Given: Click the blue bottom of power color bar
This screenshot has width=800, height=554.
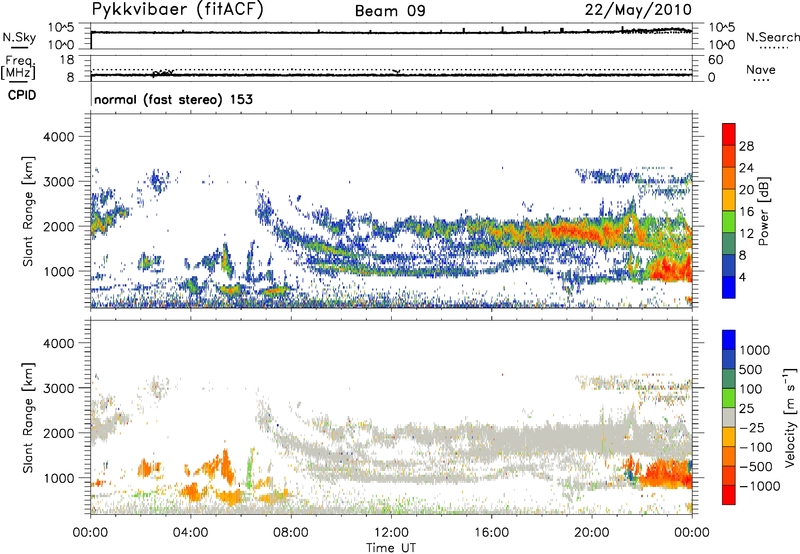Looking at the screenshot, I should [729, 287].
